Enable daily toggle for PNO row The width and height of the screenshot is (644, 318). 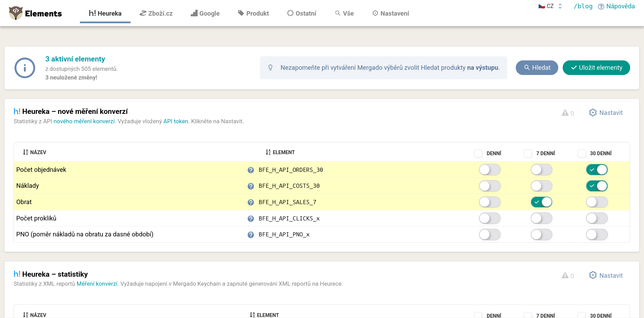pyautogui.click(x=490, y=235)
